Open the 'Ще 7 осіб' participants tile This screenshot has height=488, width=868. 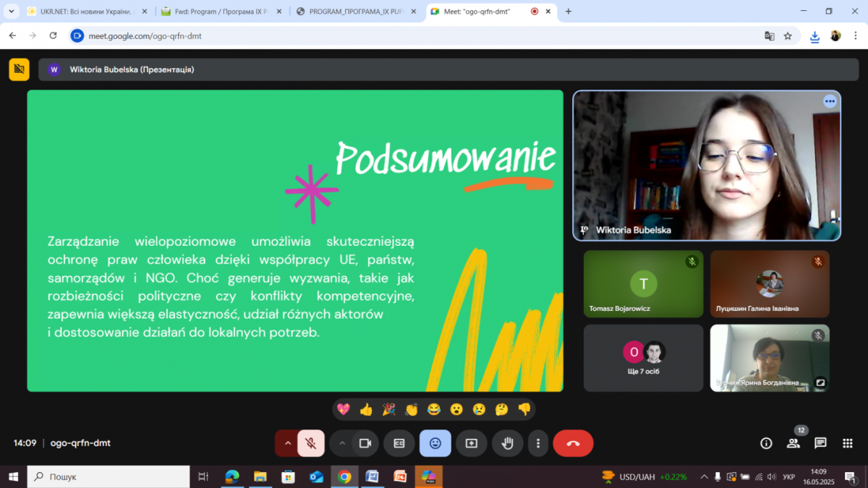click(643, 358)
